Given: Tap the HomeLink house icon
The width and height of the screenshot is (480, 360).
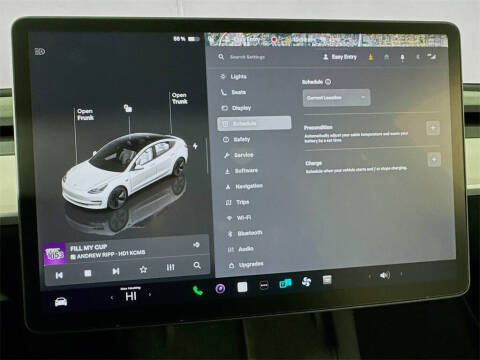Looking at the screenshot, I should (x=387, y=57).
